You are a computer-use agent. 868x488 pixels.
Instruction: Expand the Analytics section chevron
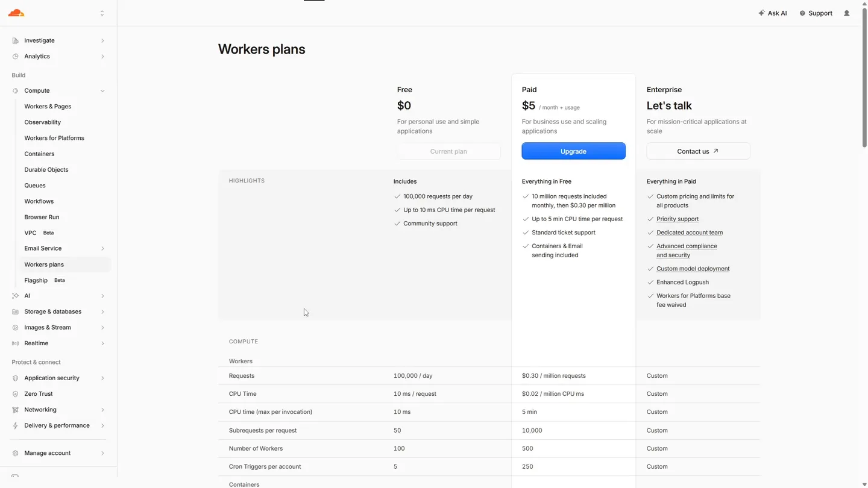102,57
